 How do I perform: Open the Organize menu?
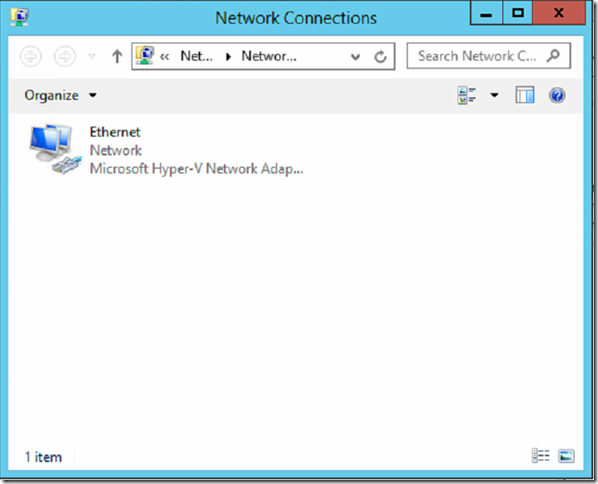[x=60, y=95]
